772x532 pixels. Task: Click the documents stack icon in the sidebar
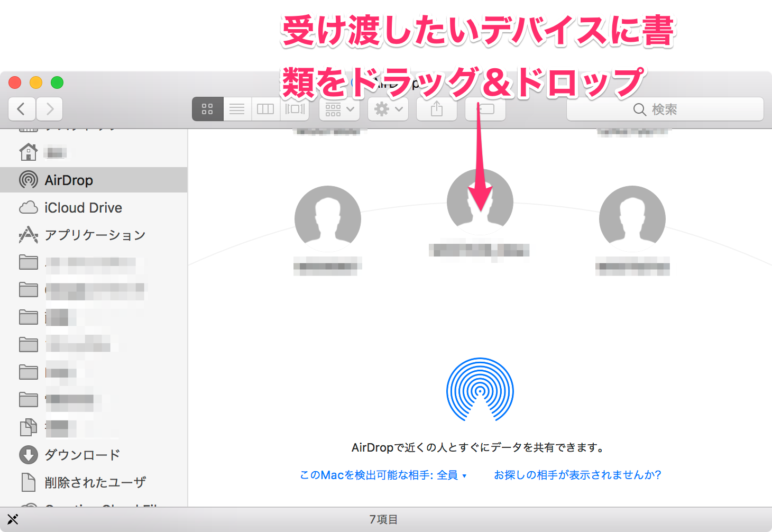(28, 427)
